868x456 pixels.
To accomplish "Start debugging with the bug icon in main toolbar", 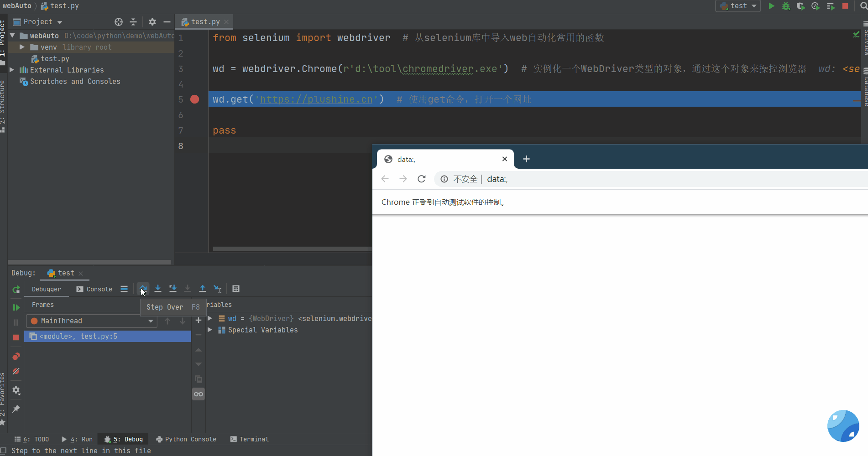I will (786, 6).
